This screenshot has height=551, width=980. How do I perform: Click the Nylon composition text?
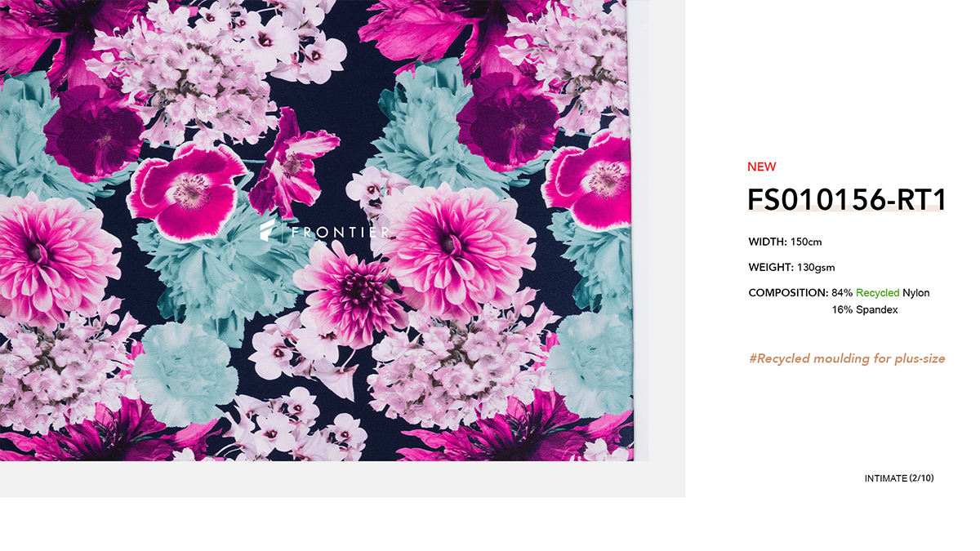point(915,292)
